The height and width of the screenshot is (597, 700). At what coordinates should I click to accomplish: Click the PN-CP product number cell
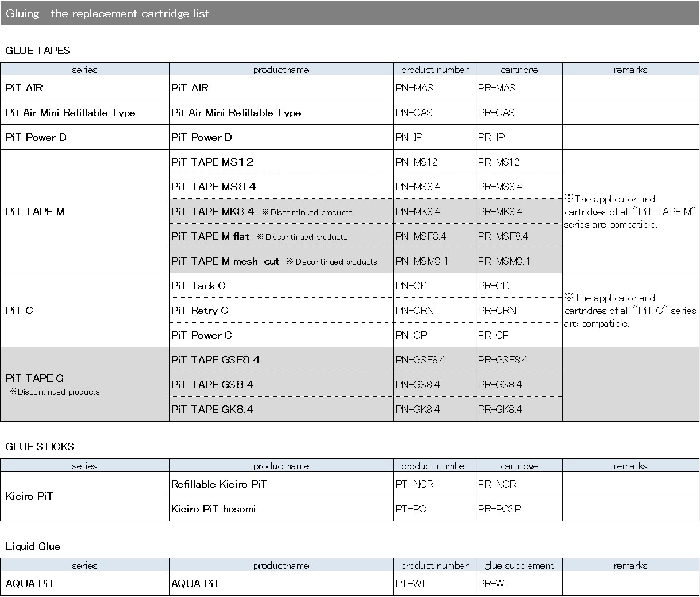point(411,335)
